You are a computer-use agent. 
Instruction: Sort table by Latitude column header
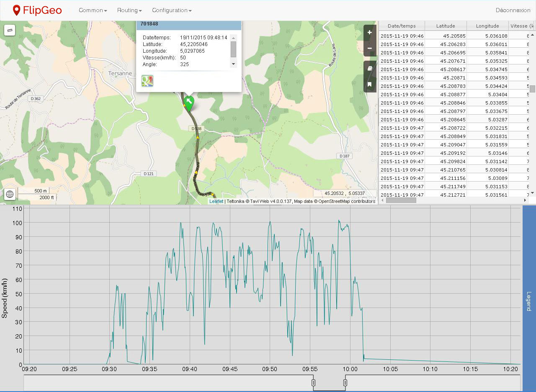point(445,26)
